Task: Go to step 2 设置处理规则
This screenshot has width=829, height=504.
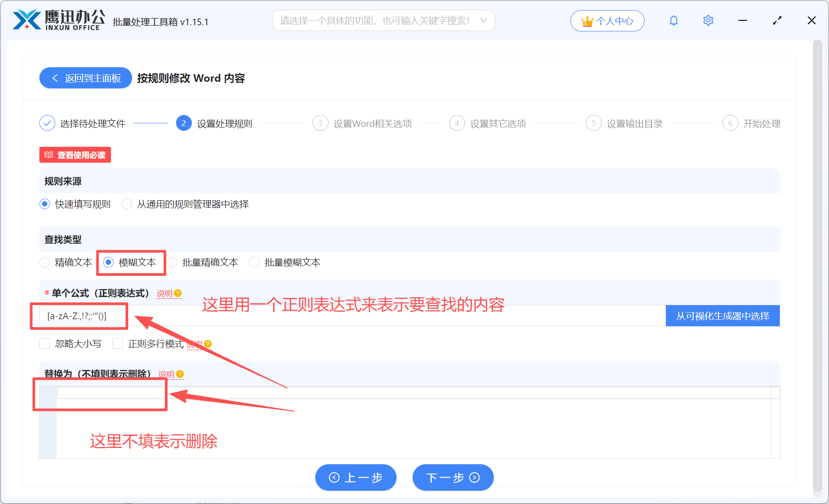Action: (x=214, y=123)
